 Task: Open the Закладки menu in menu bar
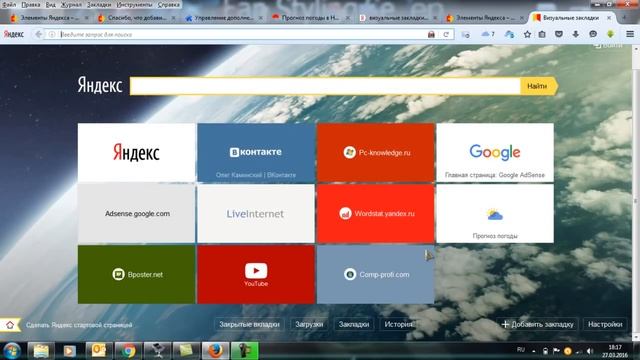tap(99, 5)
